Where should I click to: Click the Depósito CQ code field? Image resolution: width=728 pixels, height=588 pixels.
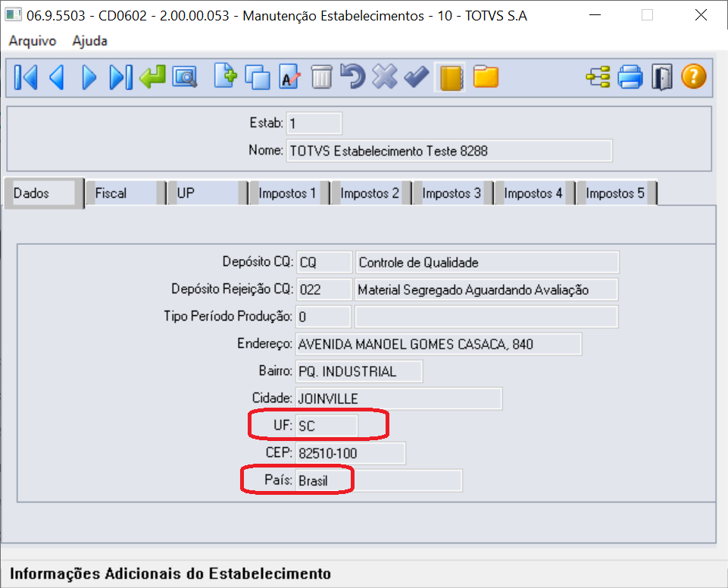(323, 262)
